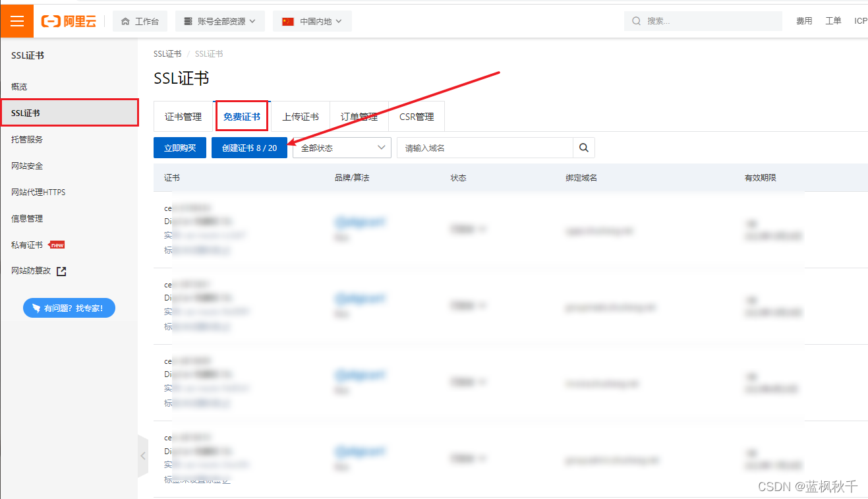Click the search magnifier button beside domain field
The image size is (868, 499).
[583, 148]
